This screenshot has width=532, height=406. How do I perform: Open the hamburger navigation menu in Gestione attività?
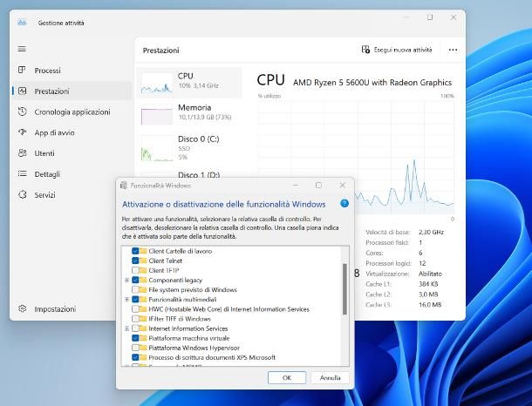click(22, 49)
